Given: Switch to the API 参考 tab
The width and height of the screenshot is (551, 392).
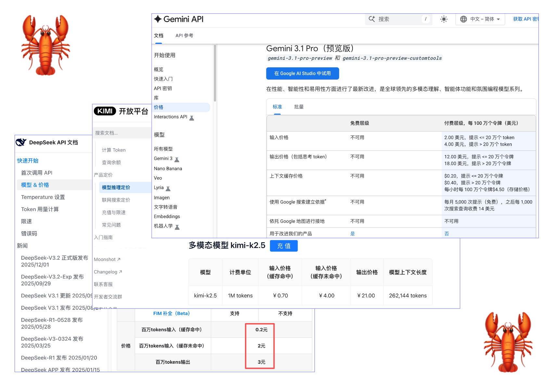Looking at the screenshot, I should (184, 36).
